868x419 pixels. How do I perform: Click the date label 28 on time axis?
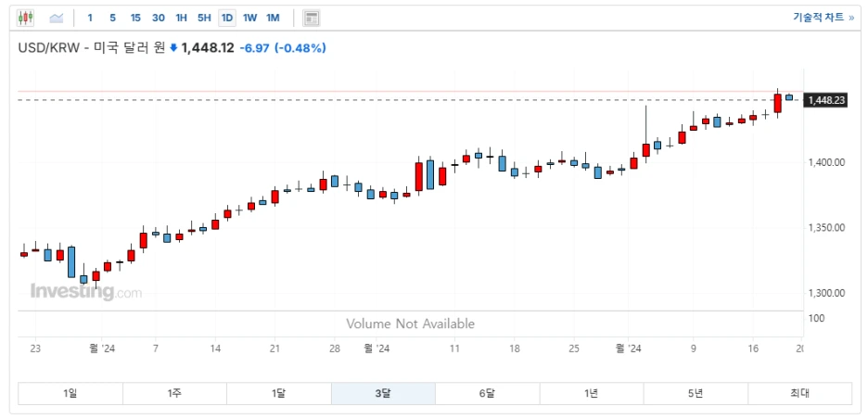tap(334, 349)
